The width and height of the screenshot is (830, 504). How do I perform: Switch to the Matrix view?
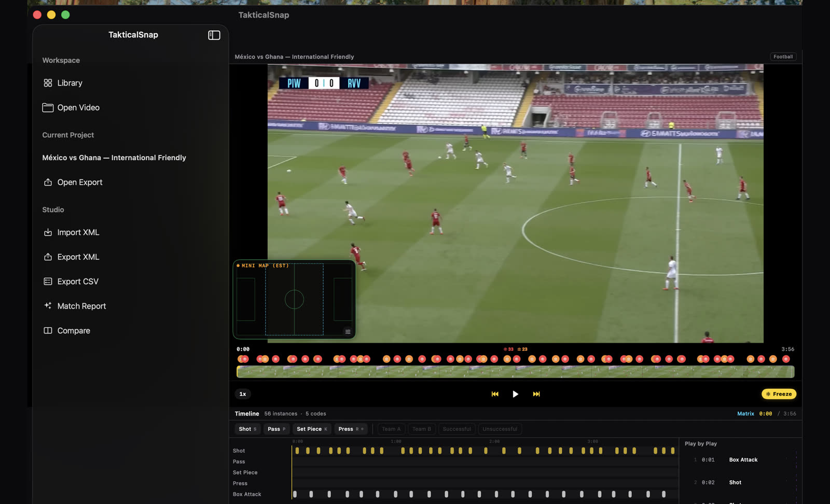pyautogui.click(x=745, y=414)
